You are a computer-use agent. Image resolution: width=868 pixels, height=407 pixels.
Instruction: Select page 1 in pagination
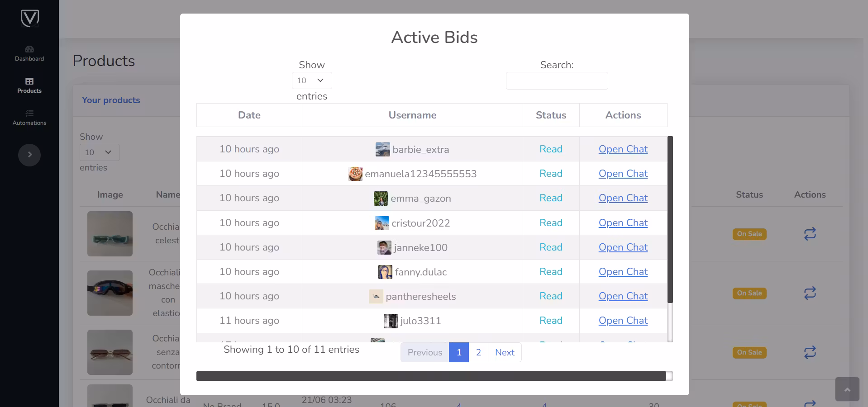coord(459,352)
